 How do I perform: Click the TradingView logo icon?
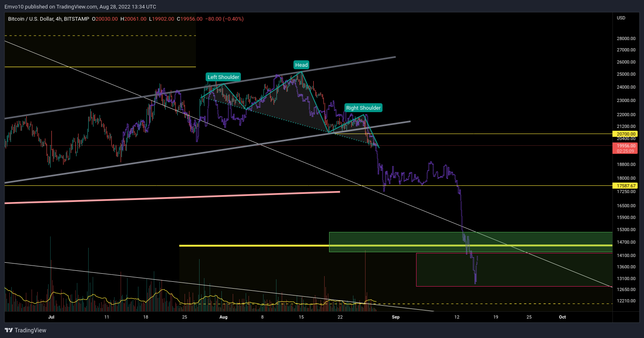(9, 330)
